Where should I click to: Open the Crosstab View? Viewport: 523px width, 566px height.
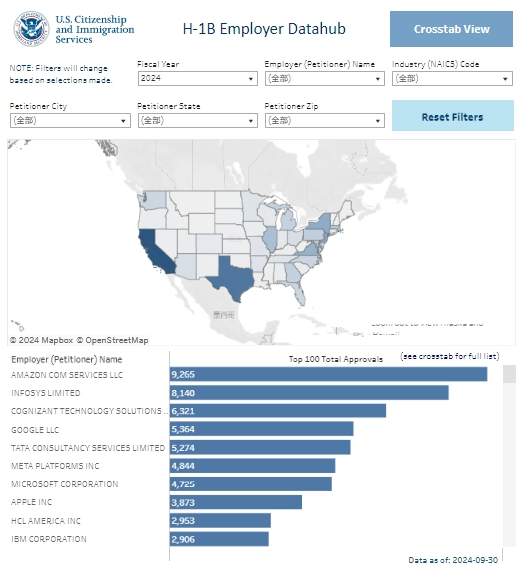[451, 29]
